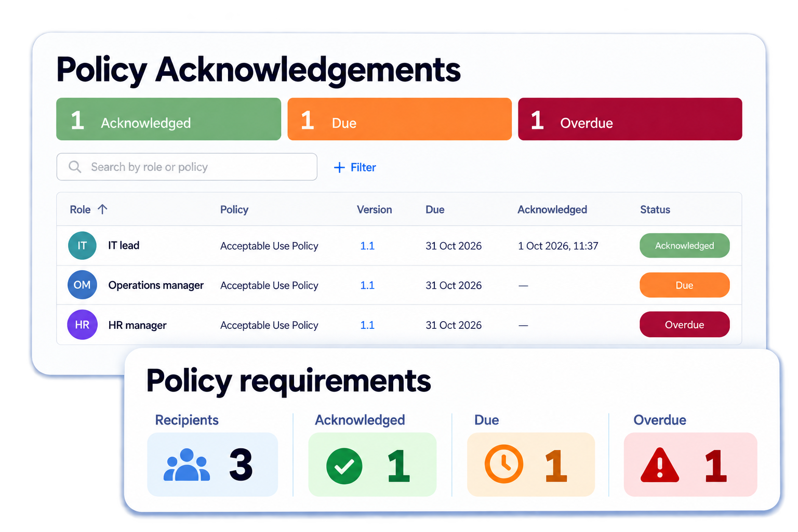Viewport: 798px width, 532px height.
Task: Click the orange clock Due icon
Action: coord(504,464)
